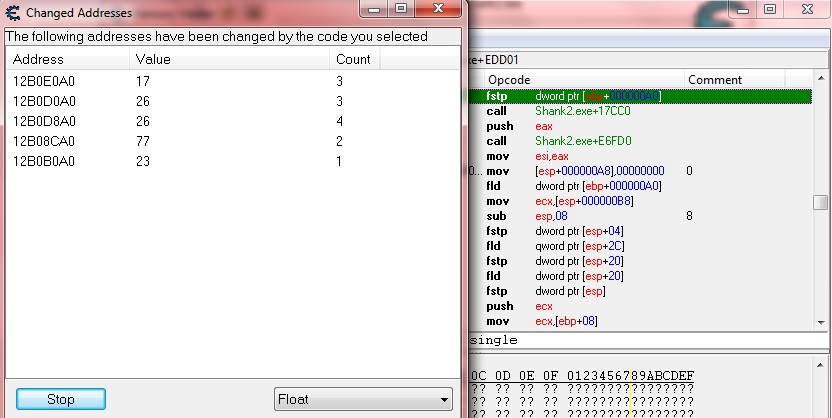The height and width of the screenshot is (418, 832).
Task: Minimize the Changed Addresses window
Action: click(x=376, y=10)
